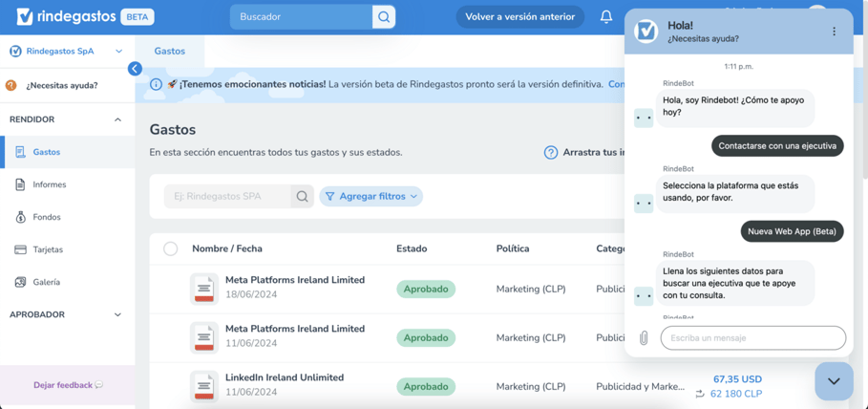Image resolution: width=868 pixels, height=409 pixels.
Task: Collapse the RENDIDOR section
Action: pos(117,119)
